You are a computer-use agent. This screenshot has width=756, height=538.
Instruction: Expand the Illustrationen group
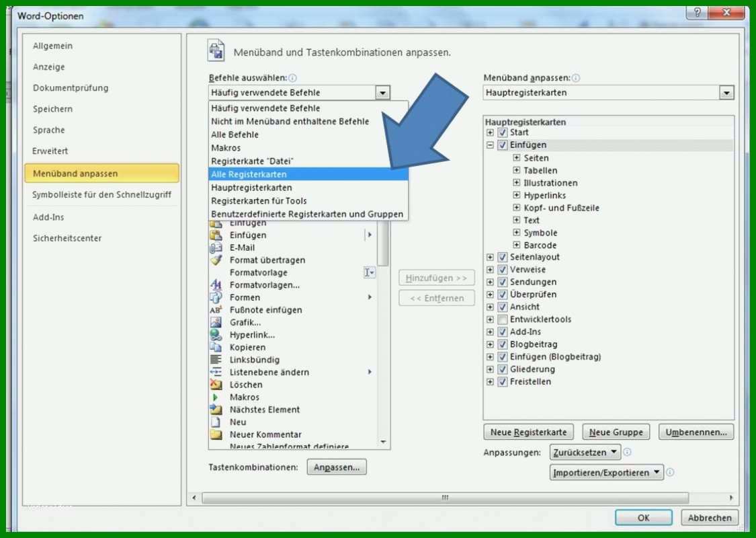(516, 183)
